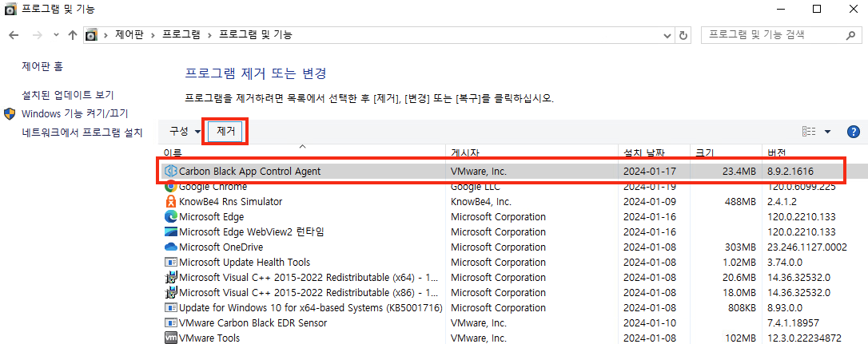Open 네트워크에서 프로그램 설치 link

(x=82, y=132)
